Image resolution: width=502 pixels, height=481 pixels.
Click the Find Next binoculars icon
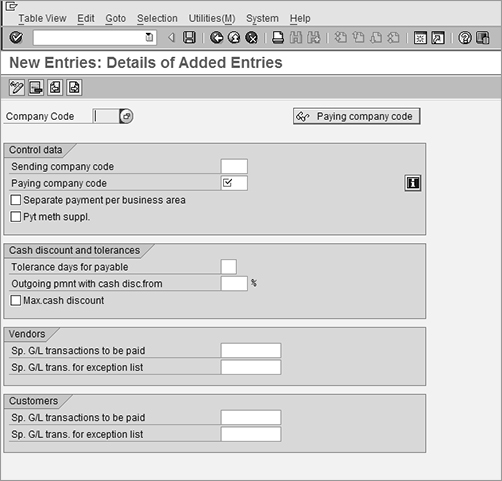tap(314, 38)
